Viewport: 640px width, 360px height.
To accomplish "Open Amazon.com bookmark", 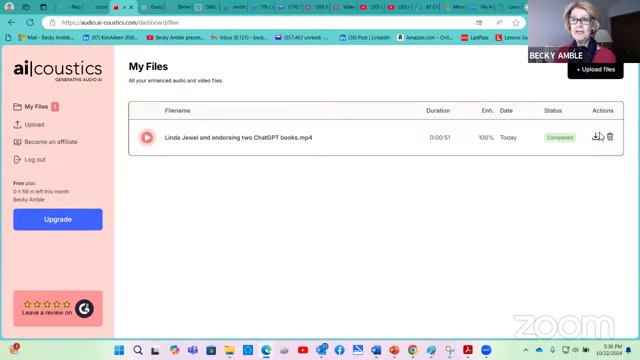I will pyautogui.click(x=425, y=38).
